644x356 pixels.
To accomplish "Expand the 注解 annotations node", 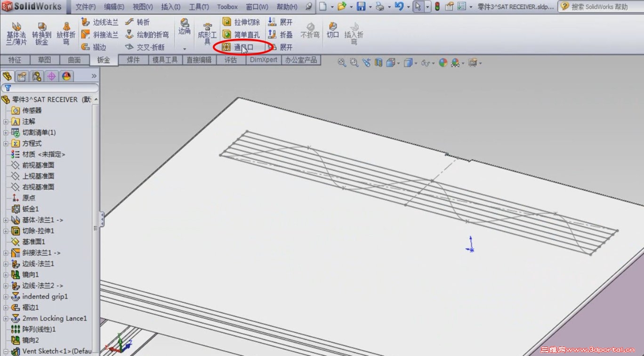I will (x=6, y=121).
